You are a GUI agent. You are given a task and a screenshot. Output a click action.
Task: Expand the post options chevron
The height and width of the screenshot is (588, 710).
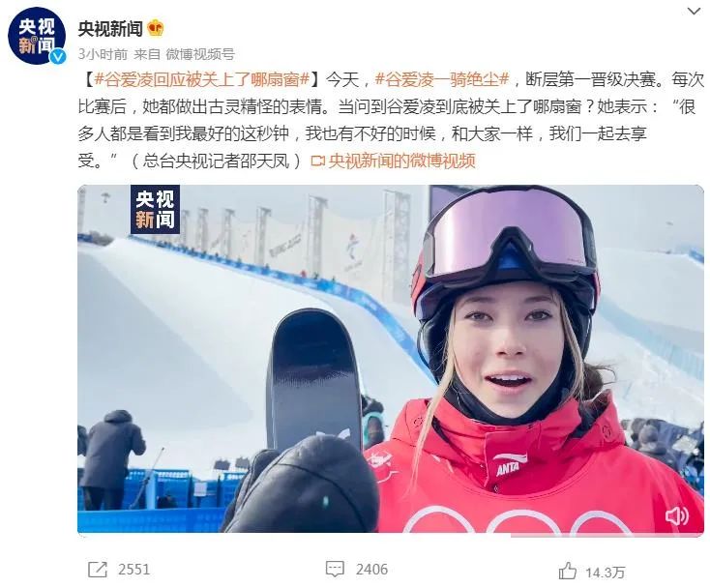click(694, 11)
